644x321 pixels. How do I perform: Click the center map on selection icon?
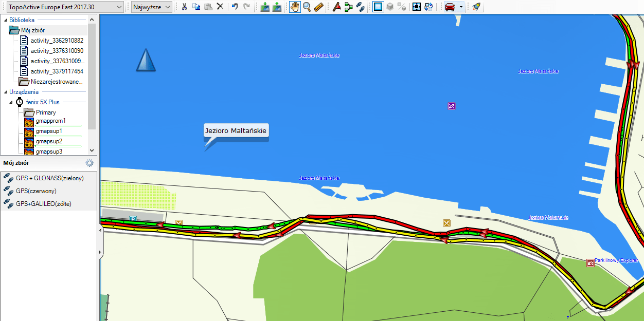point(417,7)
